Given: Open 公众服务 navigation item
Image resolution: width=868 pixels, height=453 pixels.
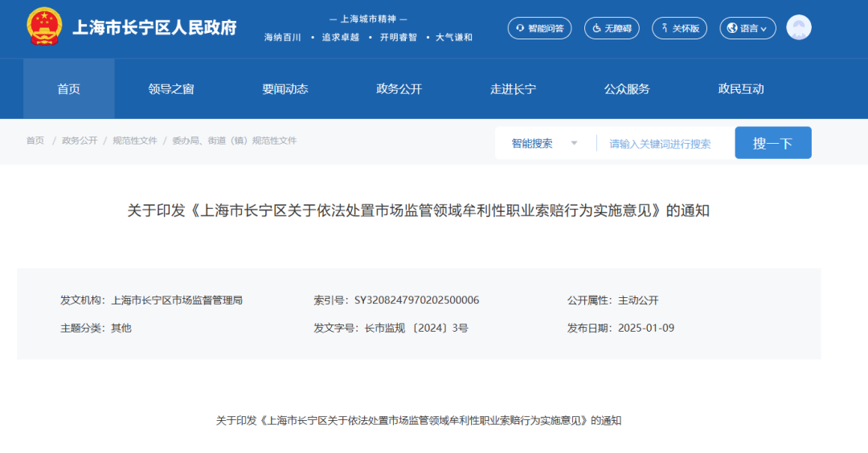Looking at the screenshot, I should pos(627,89).
